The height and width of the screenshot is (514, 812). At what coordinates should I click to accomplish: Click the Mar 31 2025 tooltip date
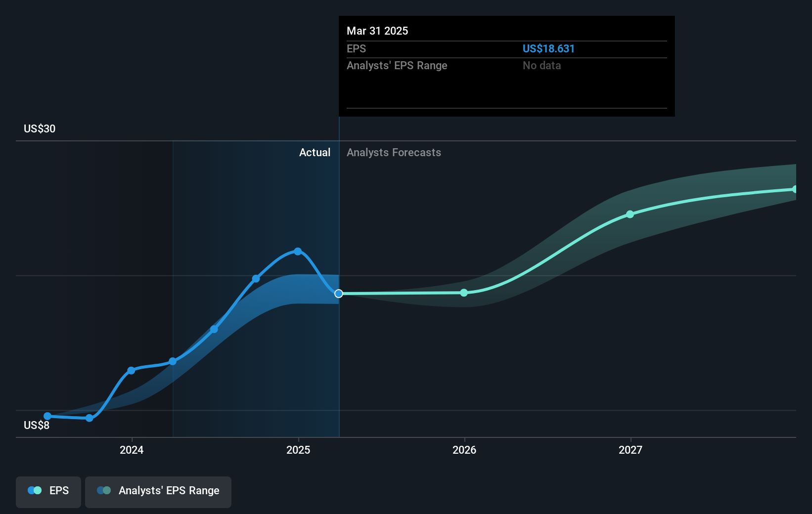[377, 31]
